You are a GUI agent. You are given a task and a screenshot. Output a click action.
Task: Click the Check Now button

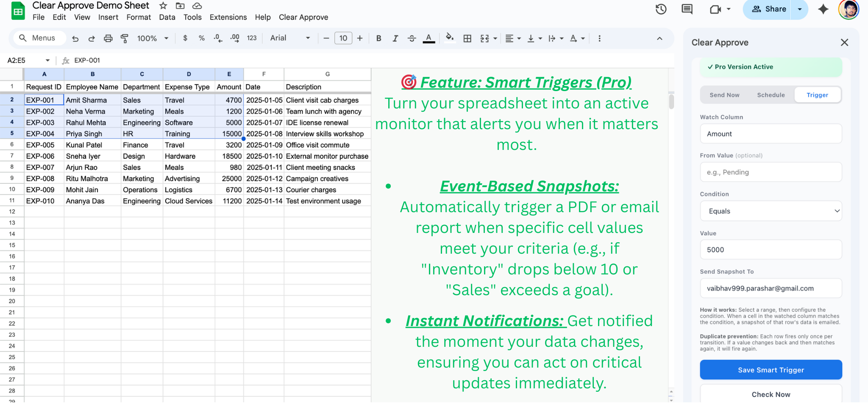(x=771, y=394)
